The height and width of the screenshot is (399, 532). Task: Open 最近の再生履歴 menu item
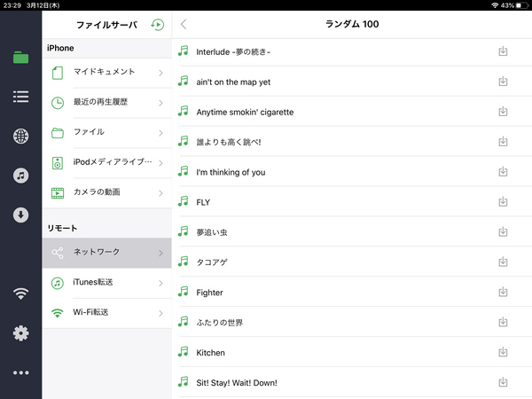click(x=107, y=103)
